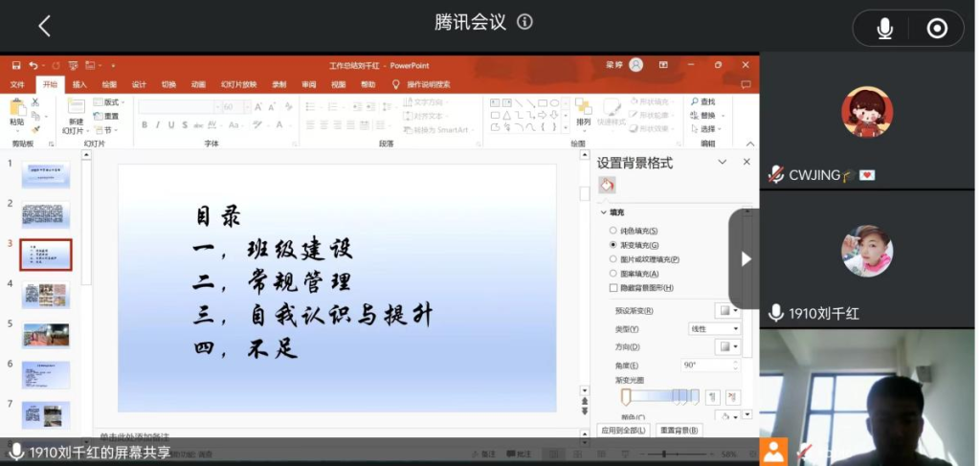Open the Arrange (排列) tool
Viewport: 980px width, 466px height.
click(x=583, y=113)
